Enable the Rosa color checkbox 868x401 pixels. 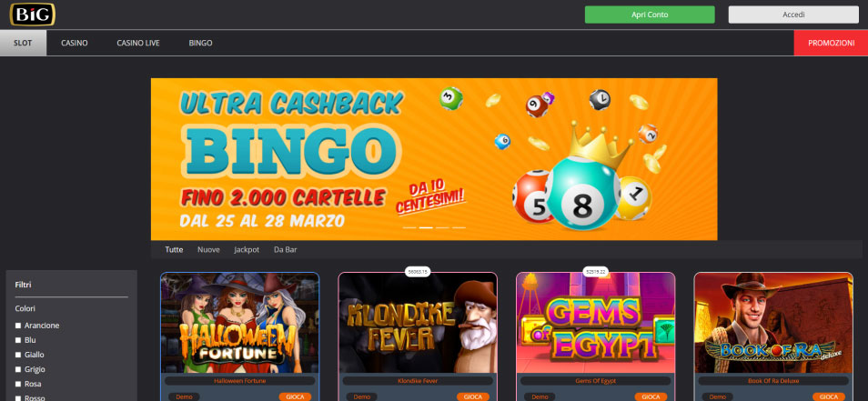pos(18,384)
